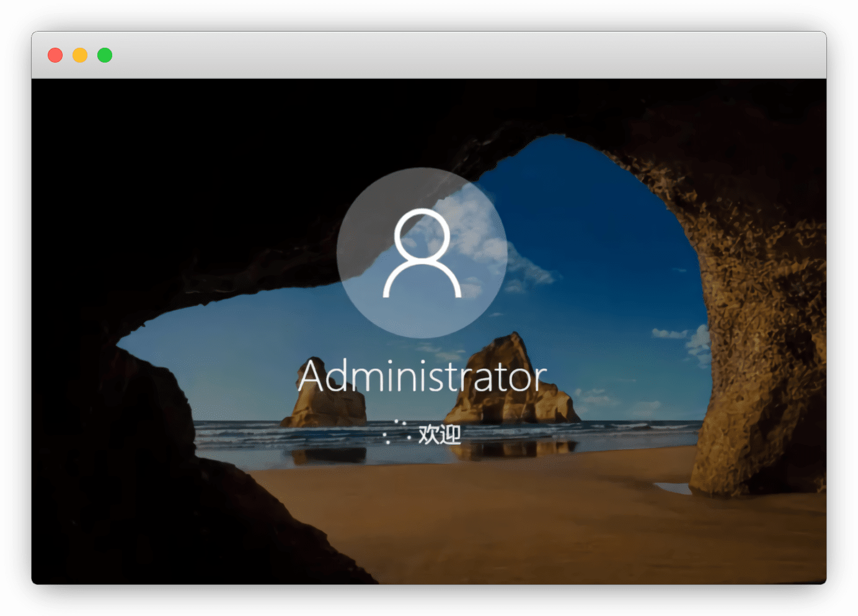This screenshot has height=616, width=858.
Task: Click the 欢迎 welcome text
Action: point(440,434)
